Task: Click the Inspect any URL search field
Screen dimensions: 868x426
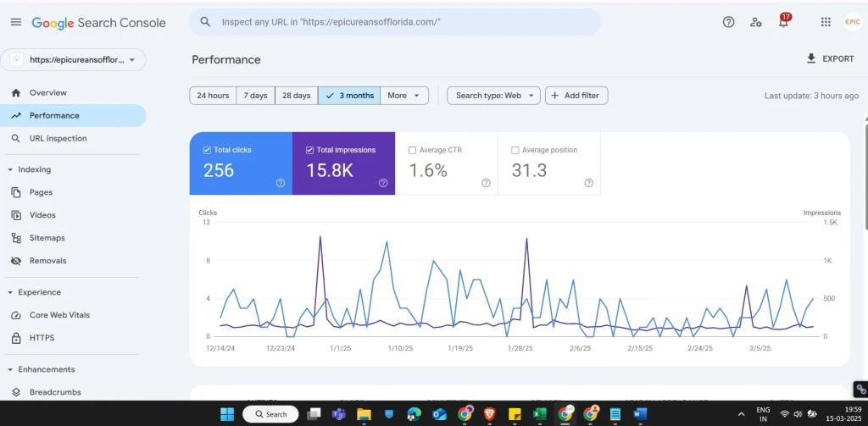Action: point(398,22)
